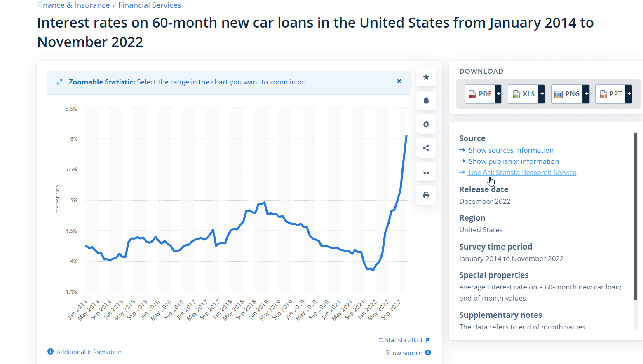The height and width of the screenshot is (364, 643).
Task: Click the Jan 2020 x-axis label
Action: tap(296, 309)
